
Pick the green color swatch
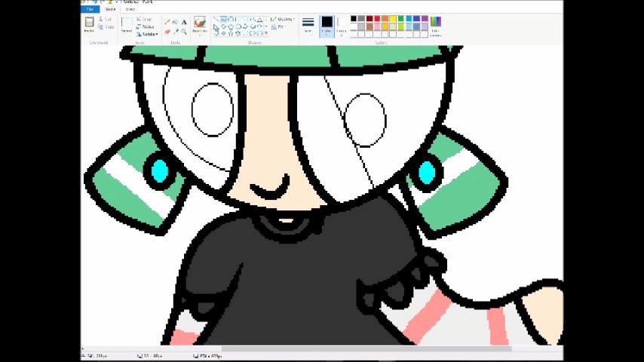pyautogui.click(x=401, y=19)
